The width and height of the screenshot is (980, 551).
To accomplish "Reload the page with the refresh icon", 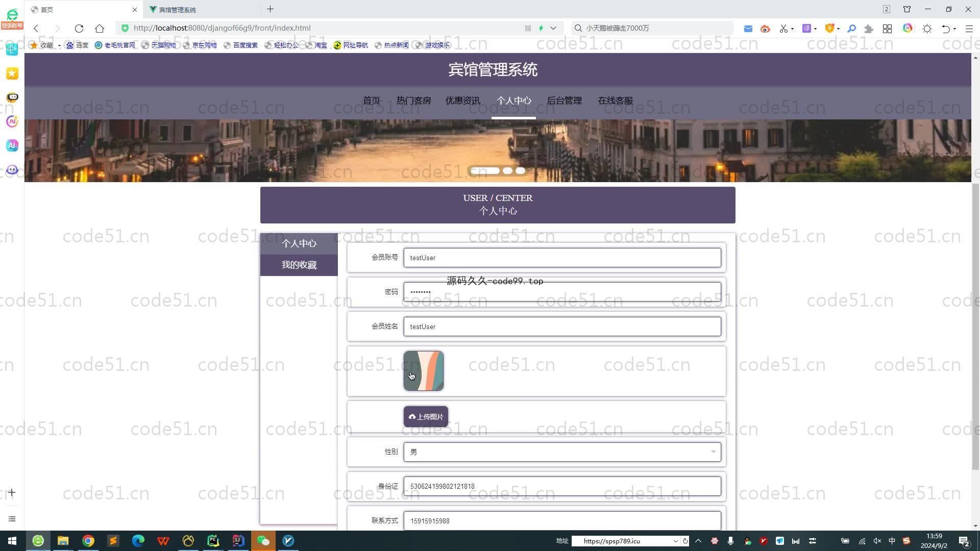I will click(79, 28).
